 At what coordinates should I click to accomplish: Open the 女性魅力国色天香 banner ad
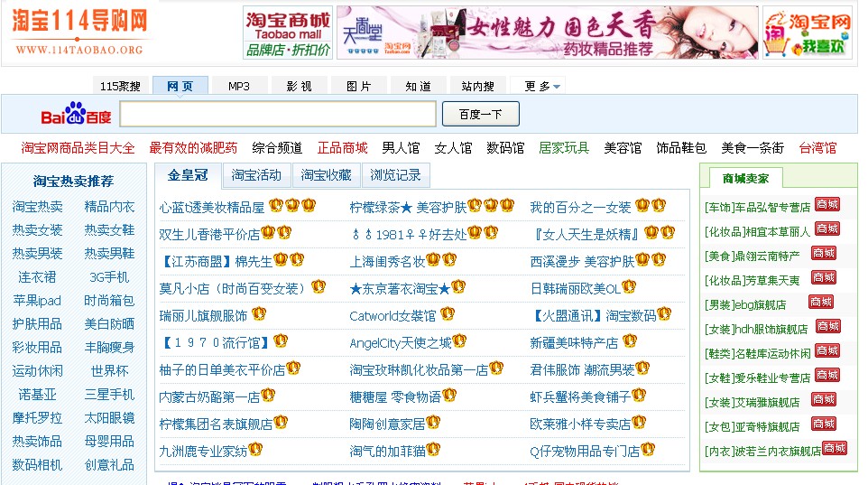click(x=548, y=33)
